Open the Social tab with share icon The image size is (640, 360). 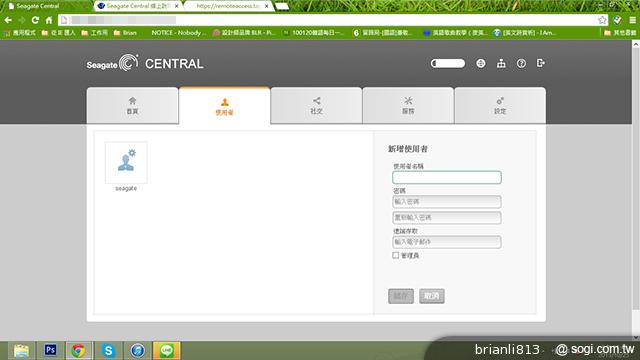point(316,105)
